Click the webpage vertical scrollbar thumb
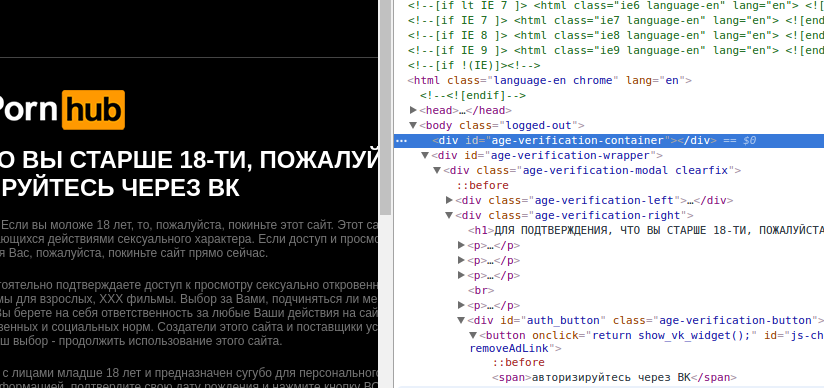 tap(385, 107)
